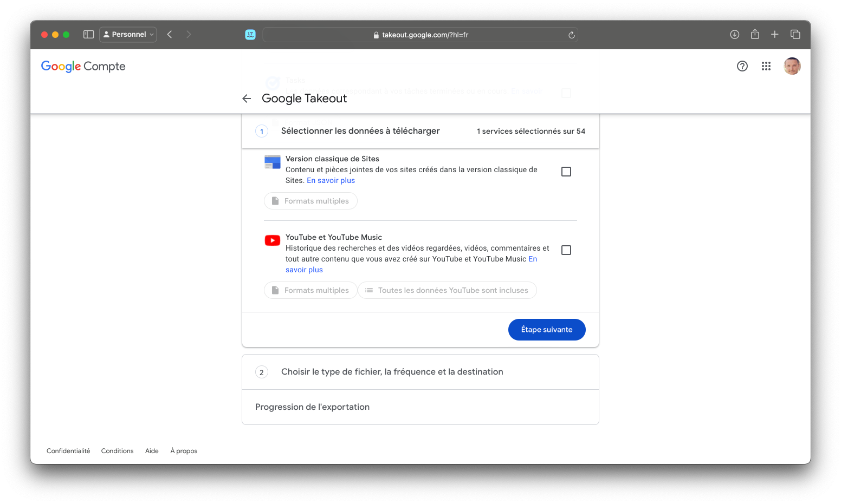Open the account profile picture
Image resolution: width=841 pixels, height=504 pixels.
(792, 66)
